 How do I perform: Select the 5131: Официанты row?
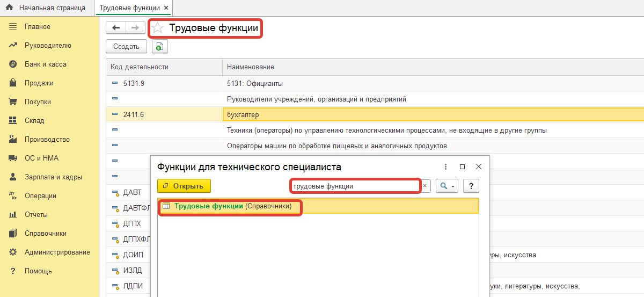(x=255, y=84)
